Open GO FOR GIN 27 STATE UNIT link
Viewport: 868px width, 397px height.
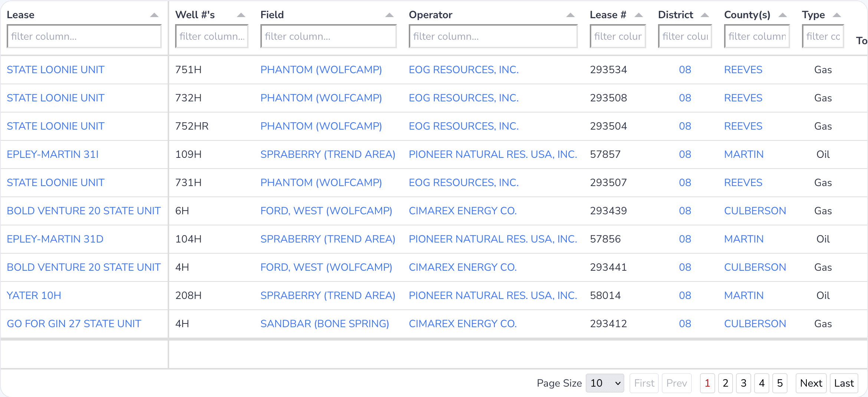coord(74,323)
